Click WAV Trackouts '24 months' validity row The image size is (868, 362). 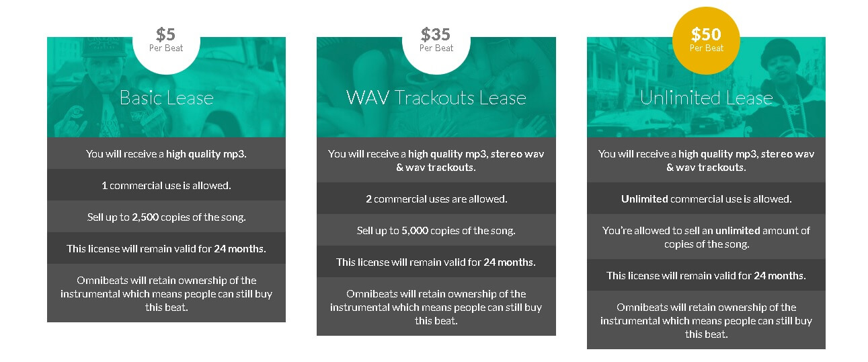click(x=436, y=262)
